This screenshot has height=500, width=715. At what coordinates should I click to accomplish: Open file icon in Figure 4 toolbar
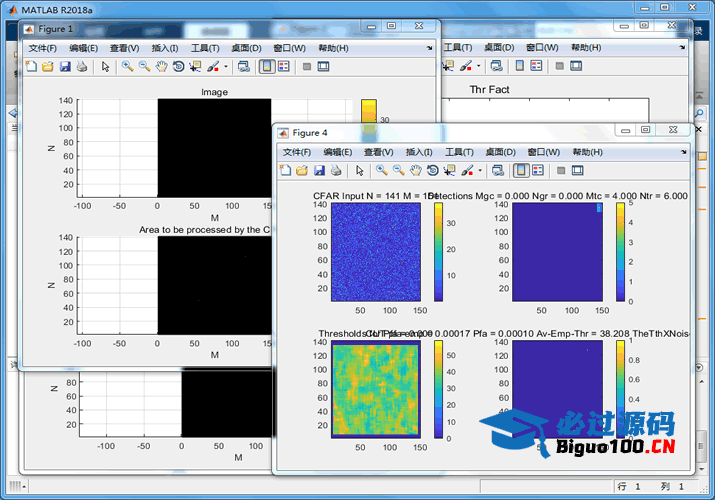pos(302,170)
